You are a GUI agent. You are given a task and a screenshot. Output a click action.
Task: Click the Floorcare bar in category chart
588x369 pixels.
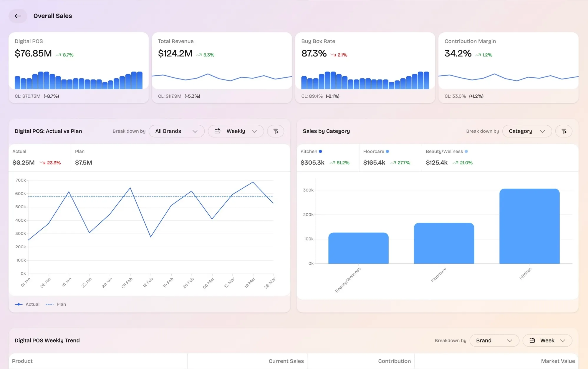coord(444,243)
